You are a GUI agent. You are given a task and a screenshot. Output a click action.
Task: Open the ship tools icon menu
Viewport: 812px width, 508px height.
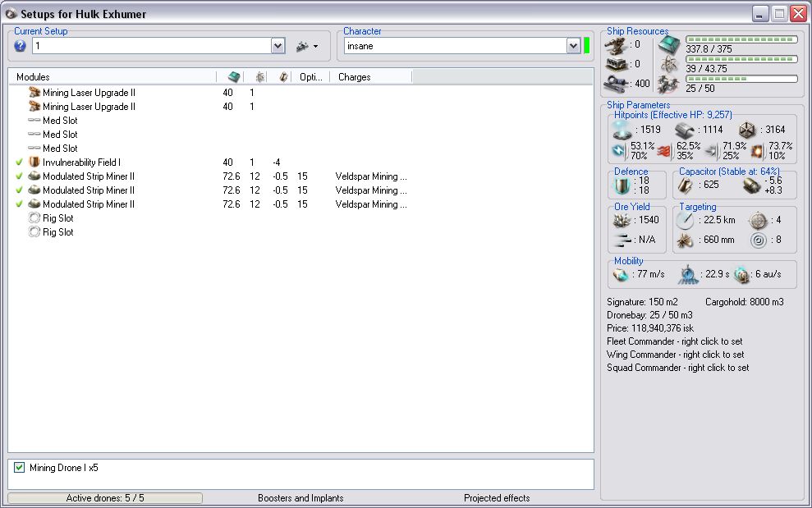click(x=302, y=47)
